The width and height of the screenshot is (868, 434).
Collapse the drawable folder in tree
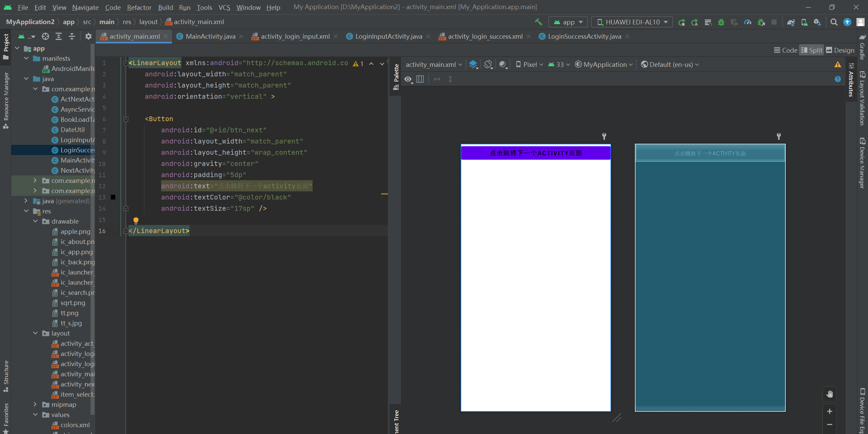[36, 221]
